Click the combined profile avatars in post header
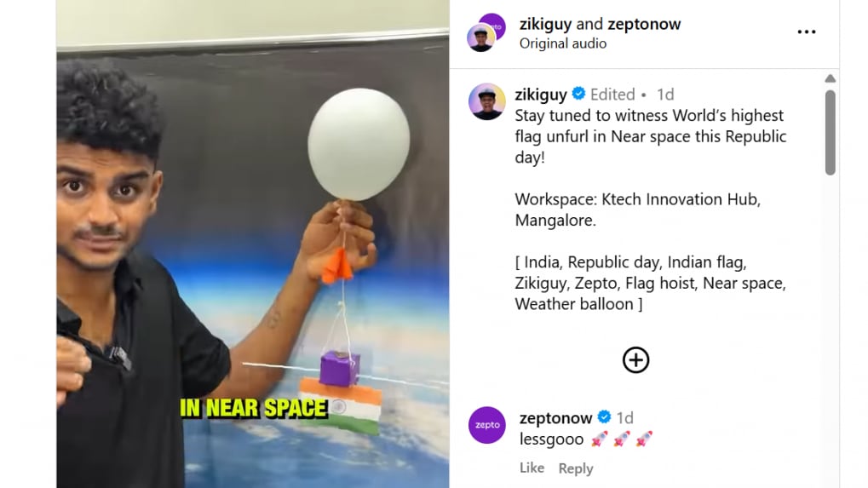The height and width of the screenshot is (488, 868). pyautogui.click(x=486, y=32)
